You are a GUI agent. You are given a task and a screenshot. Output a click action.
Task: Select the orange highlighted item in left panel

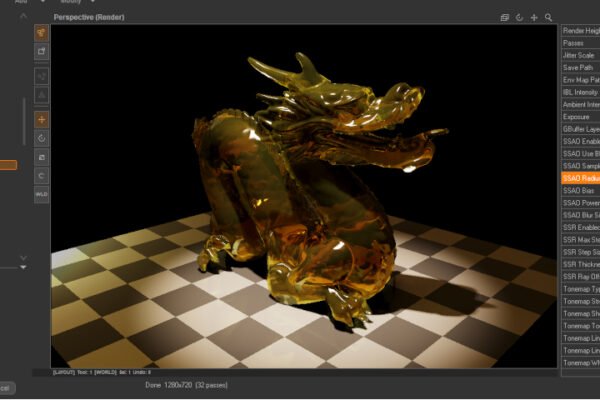(x=8, y=165)
